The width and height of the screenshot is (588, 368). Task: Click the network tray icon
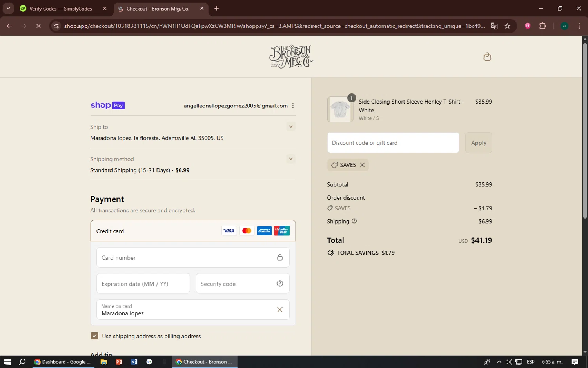pyautogui.click(x=519, y=362)
